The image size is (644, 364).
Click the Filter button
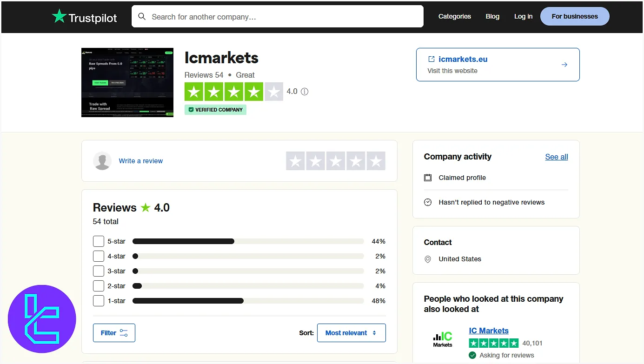[114, 333]
